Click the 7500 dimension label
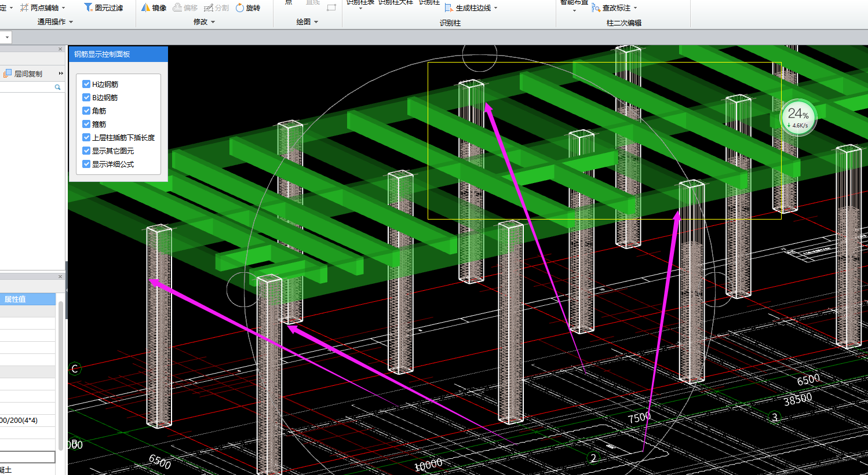The height and width of the screenshot is (475, 868). (640, 417)
